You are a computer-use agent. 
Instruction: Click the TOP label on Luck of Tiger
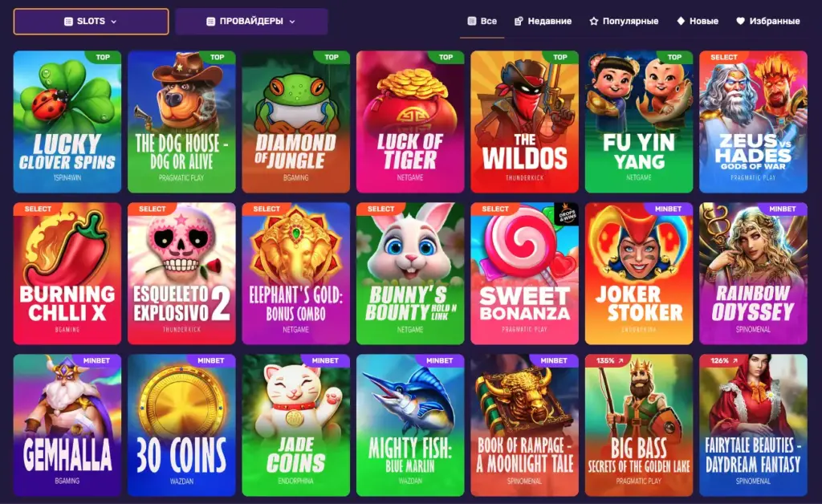coord(446,57)
